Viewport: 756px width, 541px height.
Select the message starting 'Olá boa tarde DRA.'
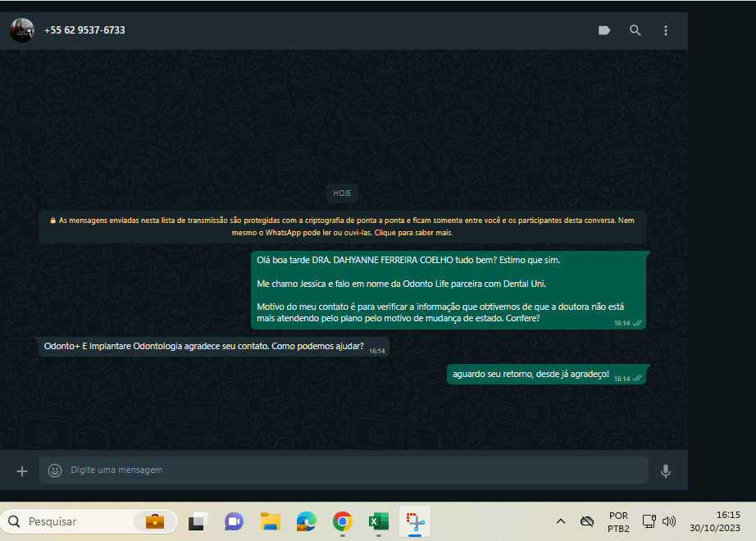pyautogui.click(x=449, y=290)
